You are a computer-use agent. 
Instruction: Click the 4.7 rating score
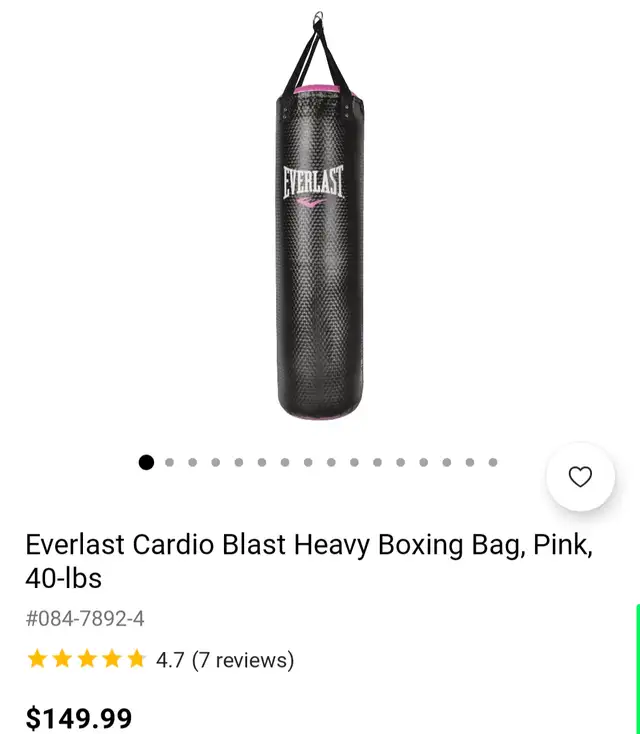click(x=170, y=660)
